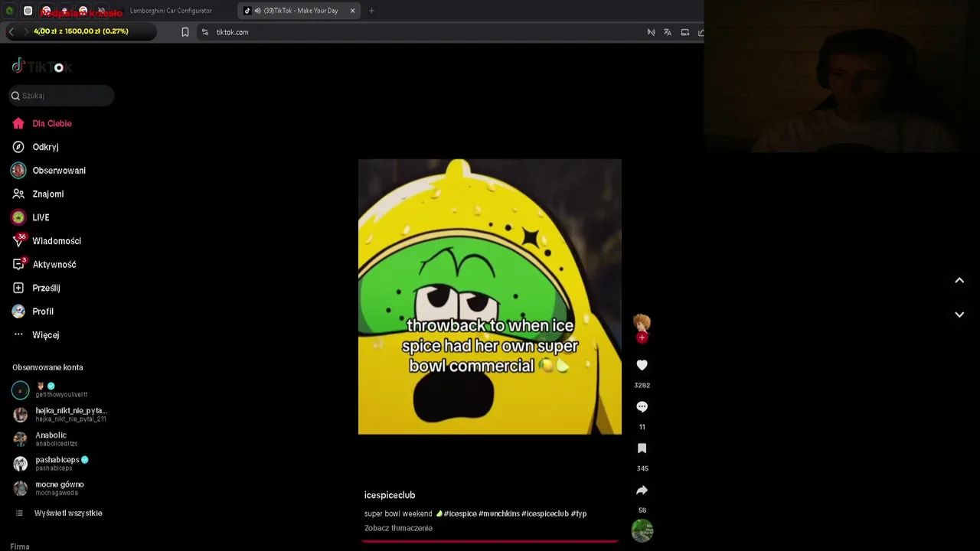Mute tab via speaker icon

coord(258,11)
